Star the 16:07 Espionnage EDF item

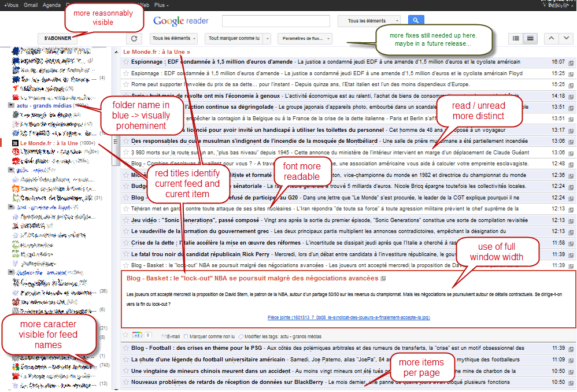126,62
